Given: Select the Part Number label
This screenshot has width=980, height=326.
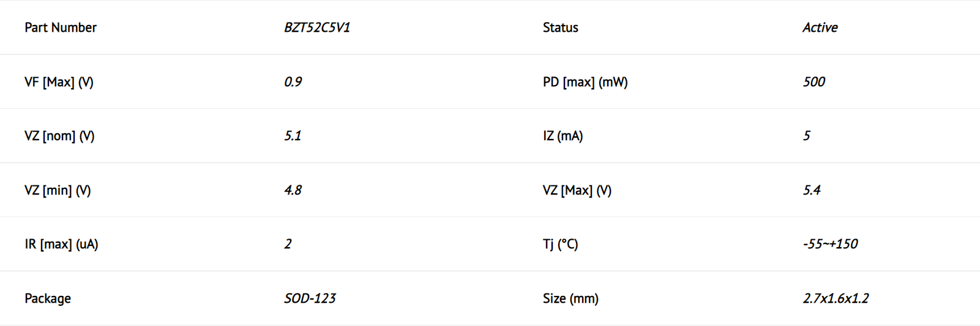Looking at the screenshot, I should pyautogui.click(x=61, y=28).
